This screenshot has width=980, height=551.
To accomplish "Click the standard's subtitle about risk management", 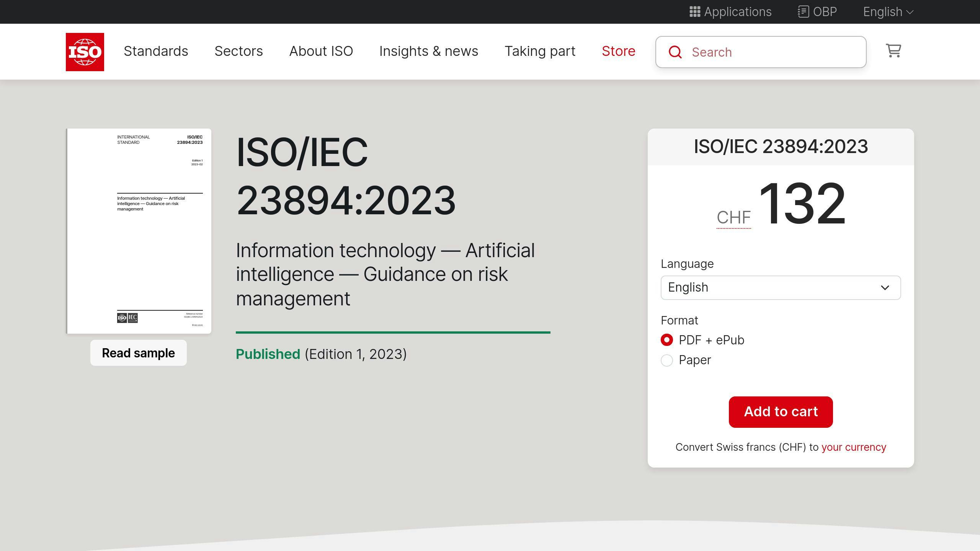I will pyautogui.click(x=385, y=275).
